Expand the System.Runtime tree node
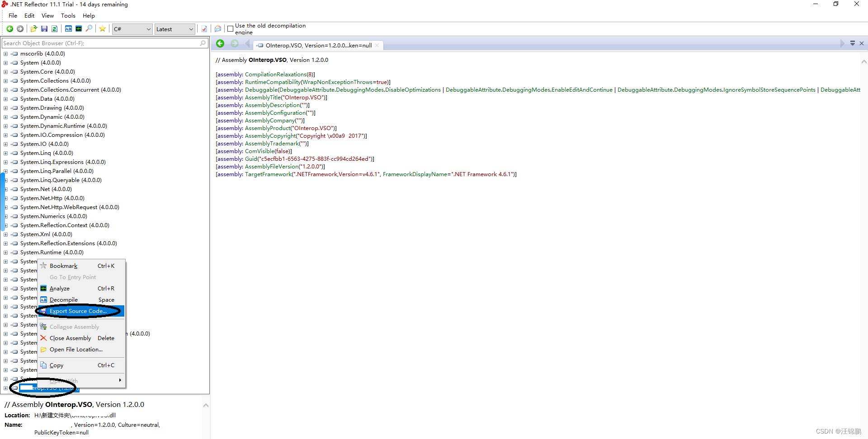Viewport: 868px width, 439px height. coord(5,252)
